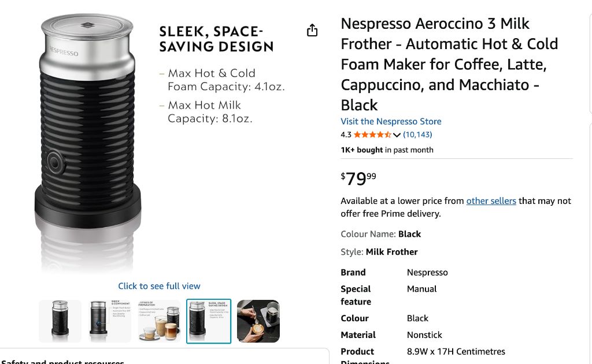Click the Safety and product resources heading

coord(62,362)
